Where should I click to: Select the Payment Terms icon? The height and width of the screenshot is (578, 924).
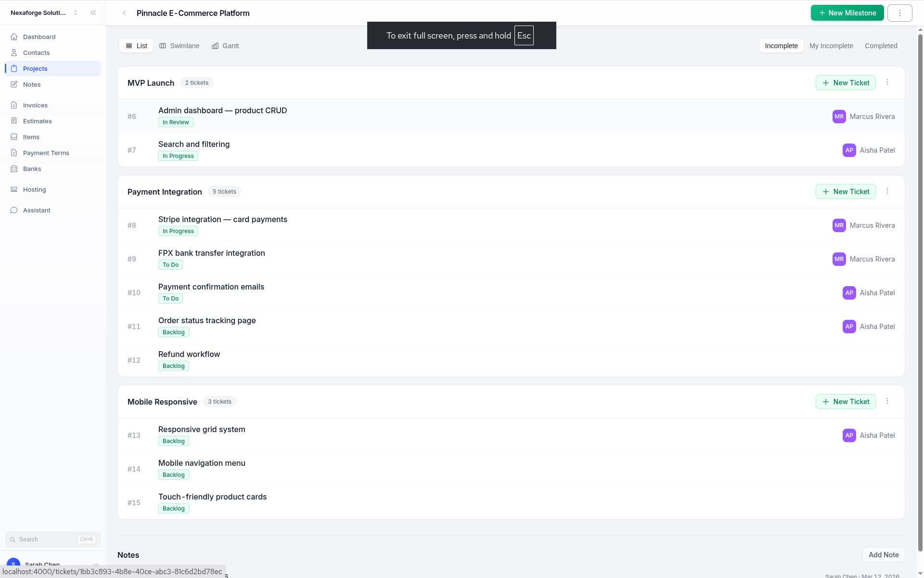click(14, 153)
